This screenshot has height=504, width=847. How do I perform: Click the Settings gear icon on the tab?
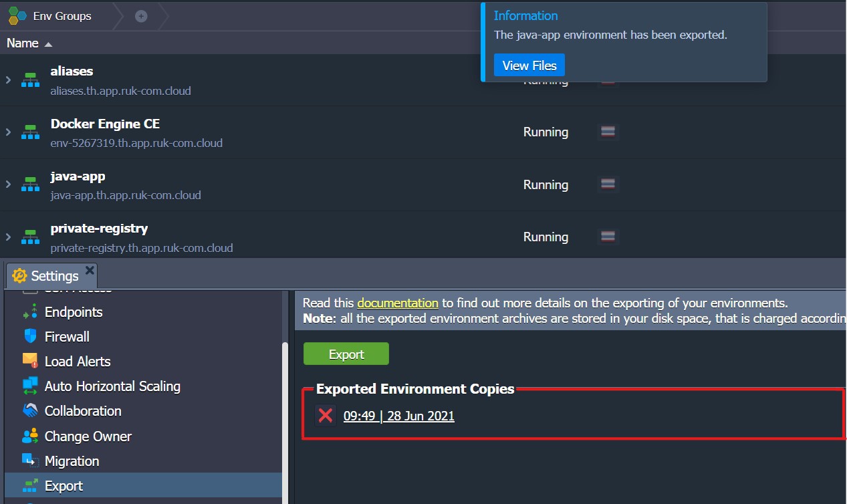(x=19, y=276)
